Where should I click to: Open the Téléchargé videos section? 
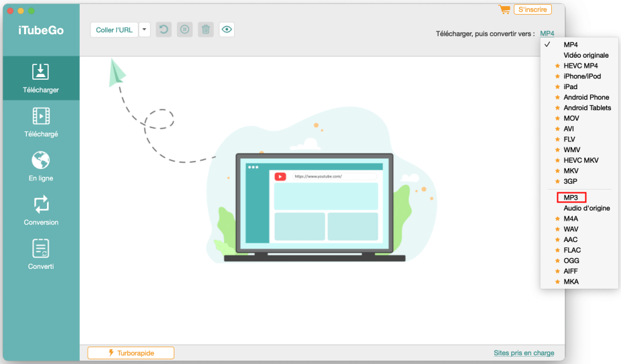(41, 123)
